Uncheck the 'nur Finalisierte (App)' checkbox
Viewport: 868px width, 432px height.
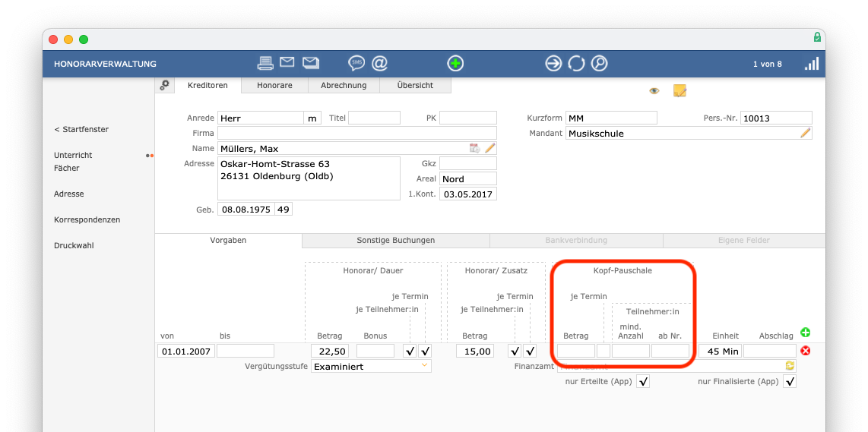tap(790, 381)
